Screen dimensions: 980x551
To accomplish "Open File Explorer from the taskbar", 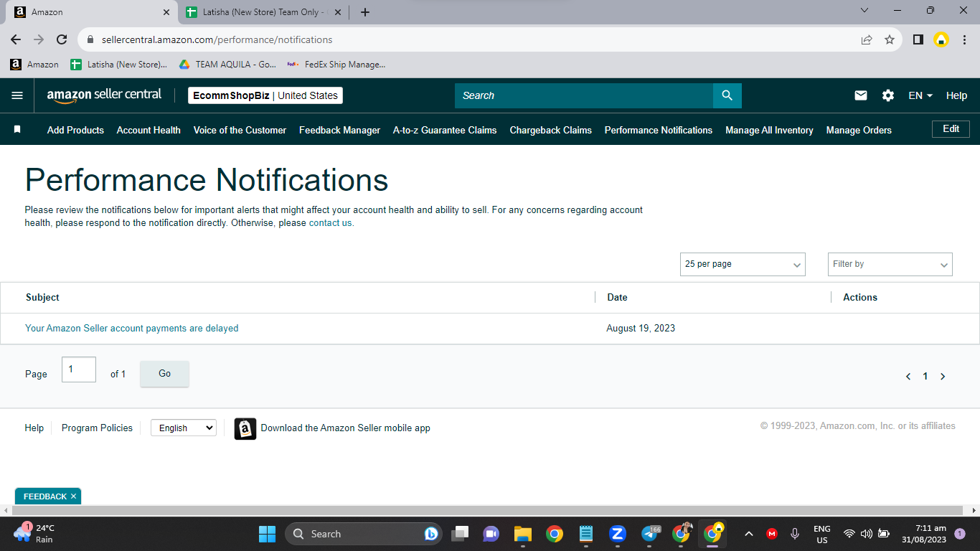I will click(x=522, y=534).
